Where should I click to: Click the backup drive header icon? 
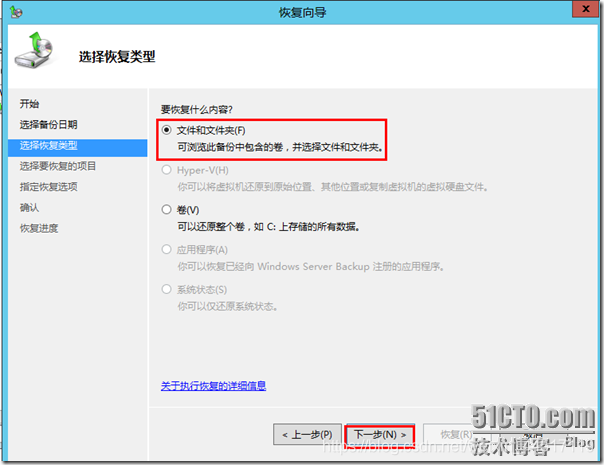pyautogui.click(x=34, y=50)
